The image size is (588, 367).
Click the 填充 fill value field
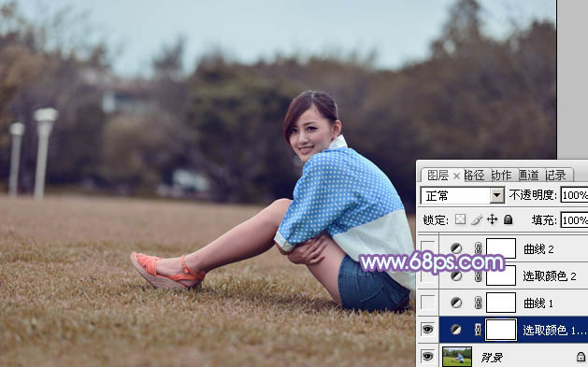(574, 219)
